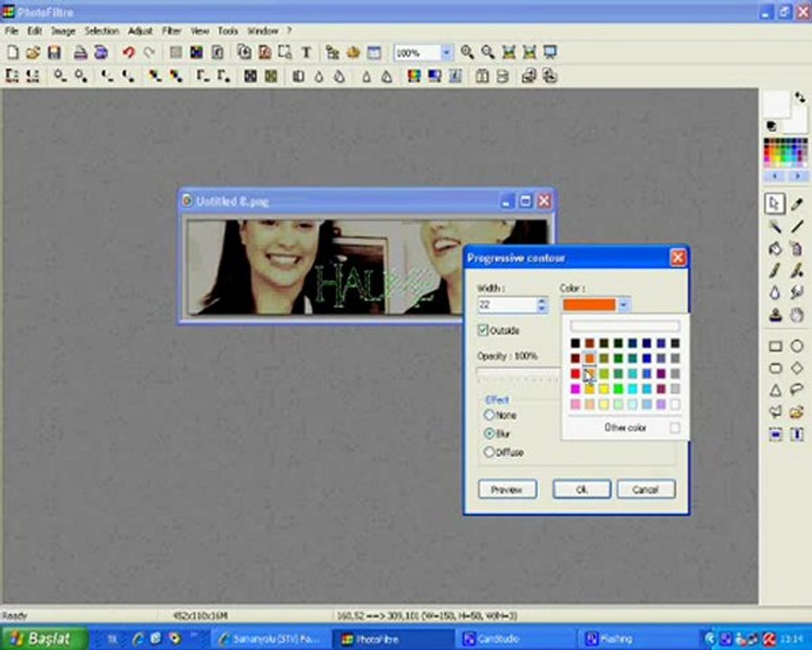This screenshot has width=812, height=650.
Task: Select the Eyedropper (pipette) tool
Action: coord(797,204)
